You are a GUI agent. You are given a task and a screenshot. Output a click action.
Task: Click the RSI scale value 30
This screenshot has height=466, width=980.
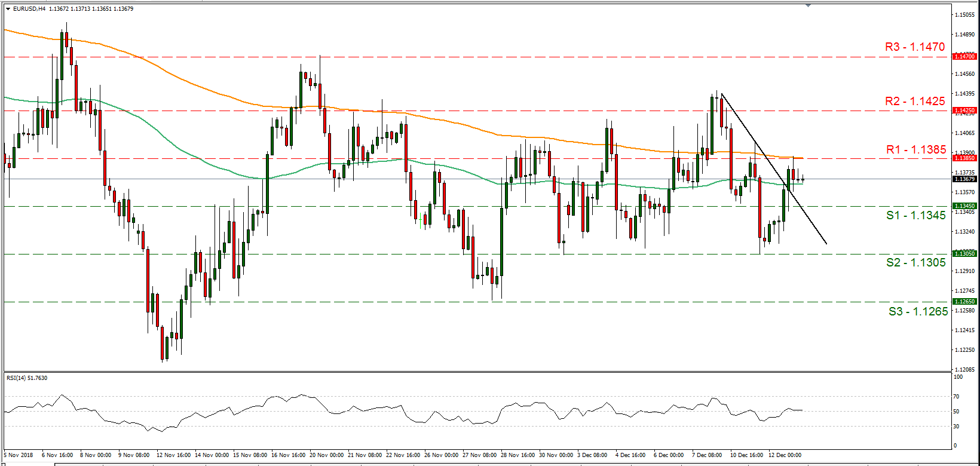(957, 427)
